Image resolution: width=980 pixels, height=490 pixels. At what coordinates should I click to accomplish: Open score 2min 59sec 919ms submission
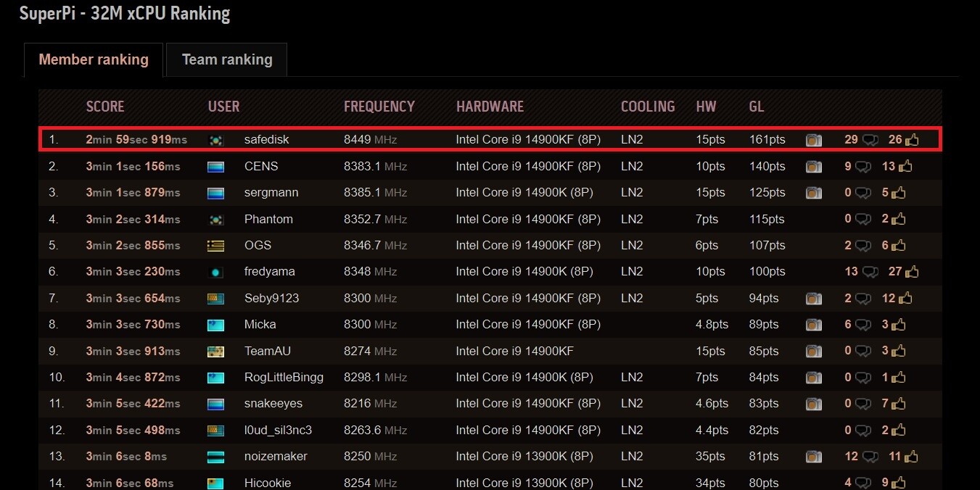pos(136,140)
